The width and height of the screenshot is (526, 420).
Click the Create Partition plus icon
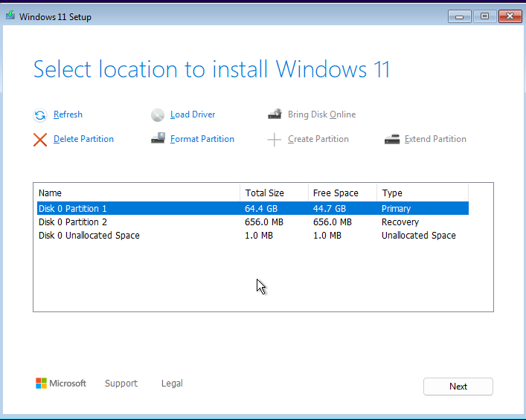pyautogui.click(x=275, y=140)
